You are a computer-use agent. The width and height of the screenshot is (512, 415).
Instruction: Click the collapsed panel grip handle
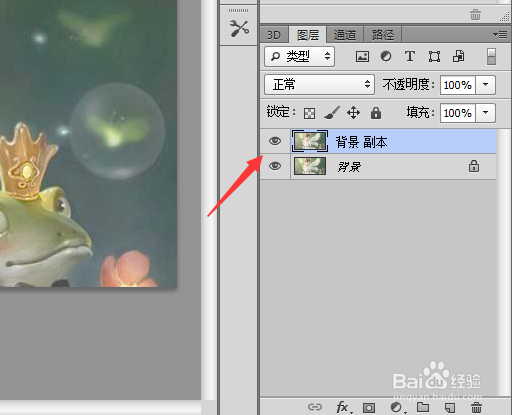[238, 11]
